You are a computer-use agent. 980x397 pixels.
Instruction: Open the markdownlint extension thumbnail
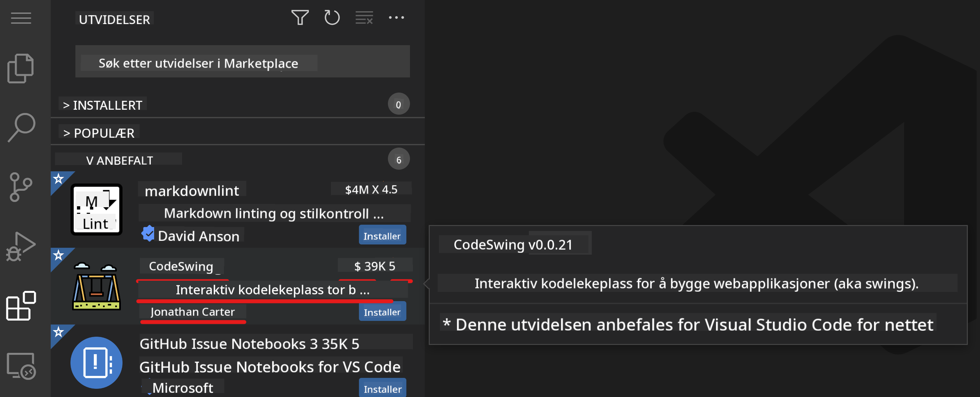point(96,210)
